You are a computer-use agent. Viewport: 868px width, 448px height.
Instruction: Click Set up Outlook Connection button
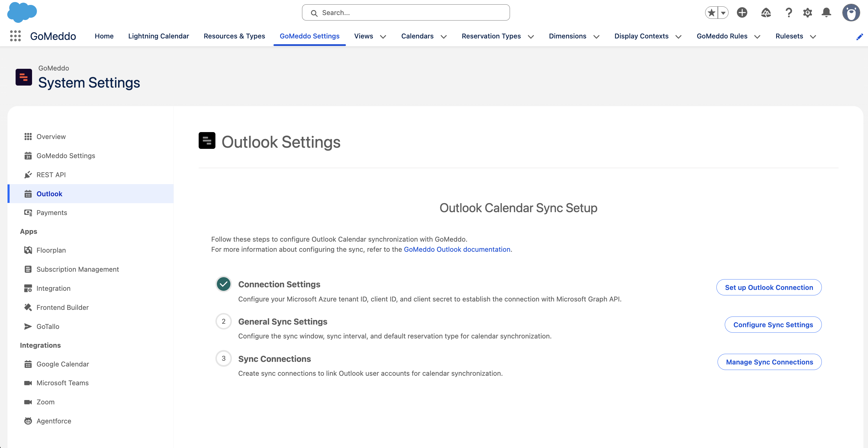click(x=769, y=287)
